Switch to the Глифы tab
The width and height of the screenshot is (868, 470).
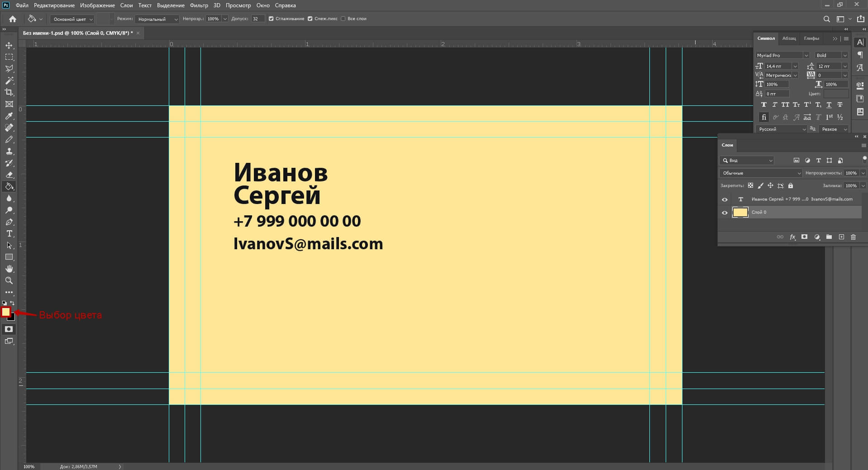pos(811,38)
